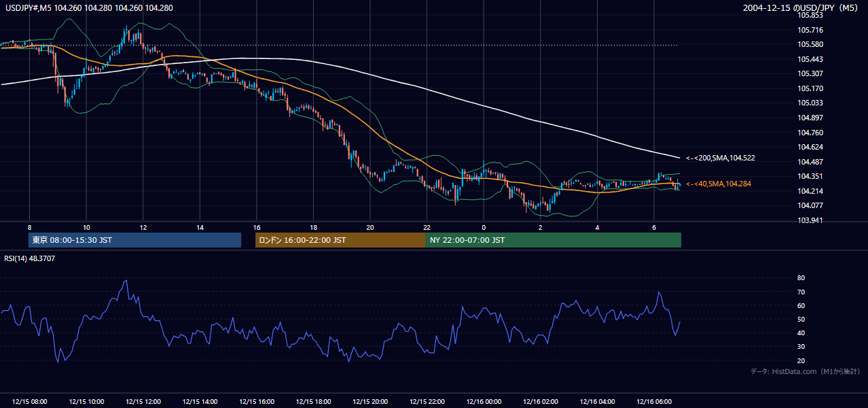Click hour 0 on price chart time axis
868x408 pixels.
484,227
